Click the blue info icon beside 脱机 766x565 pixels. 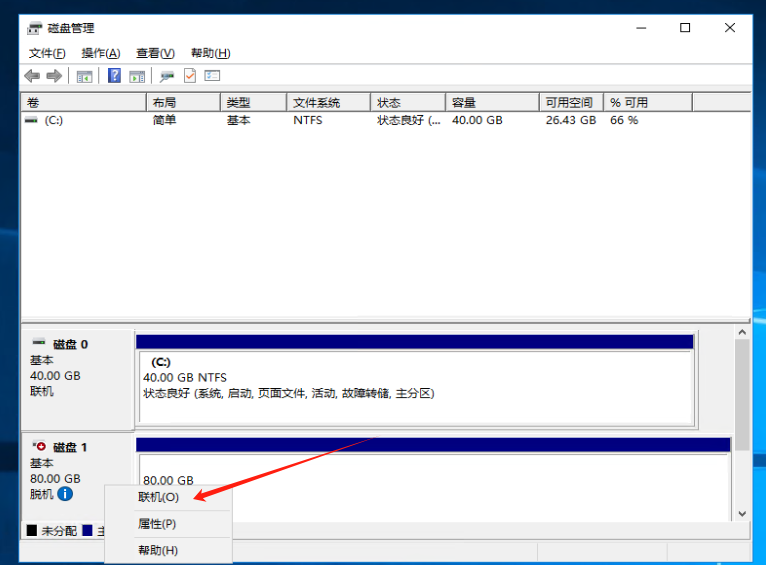click(65, 494)
